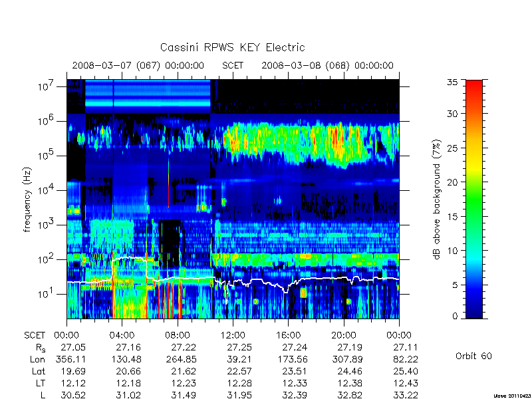
Task: Click the time tick label '20:00'
Action: click(x=343, y=335)
